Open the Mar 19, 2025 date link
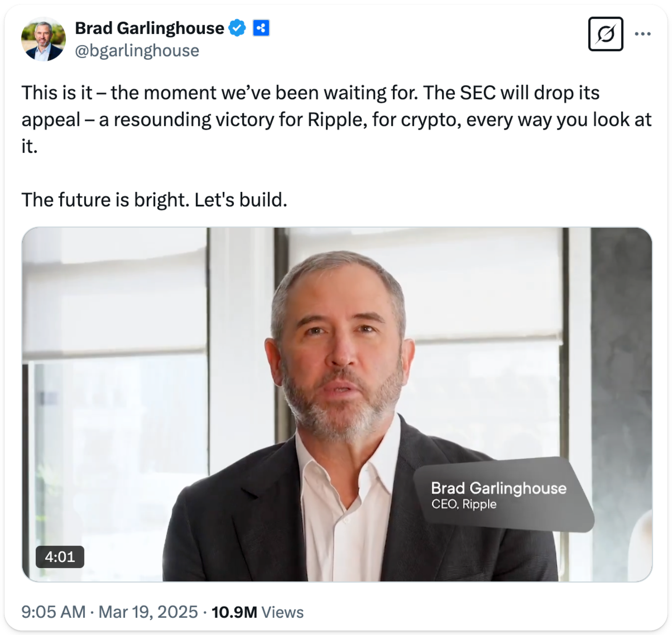Viewport: 672px width, 635px height. 148,612
